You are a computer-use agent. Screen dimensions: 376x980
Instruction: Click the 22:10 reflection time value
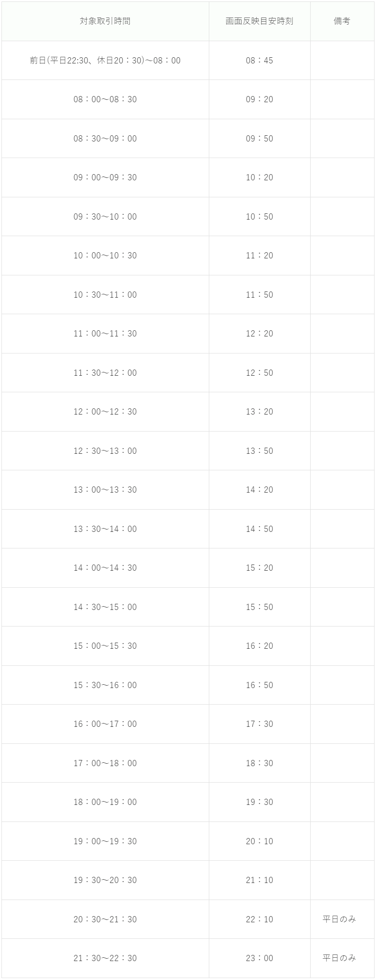tap(260, 919)
